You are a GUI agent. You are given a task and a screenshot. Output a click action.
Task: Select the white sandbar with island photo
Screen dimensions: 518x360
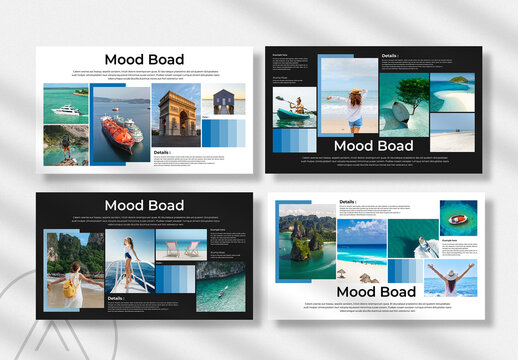pyautogui.click(x=452, y=92)
